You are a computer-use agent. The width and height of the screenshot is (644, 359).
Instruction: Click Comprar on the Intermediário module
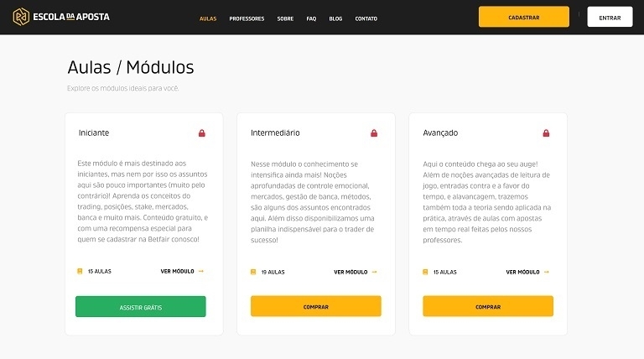coord(315,307)
